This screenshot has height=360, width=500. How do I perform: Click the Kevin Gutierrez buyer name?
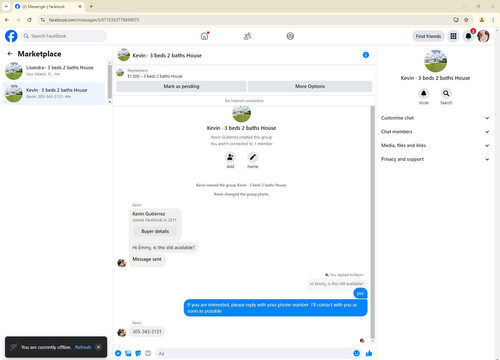[x=149, y=214]
